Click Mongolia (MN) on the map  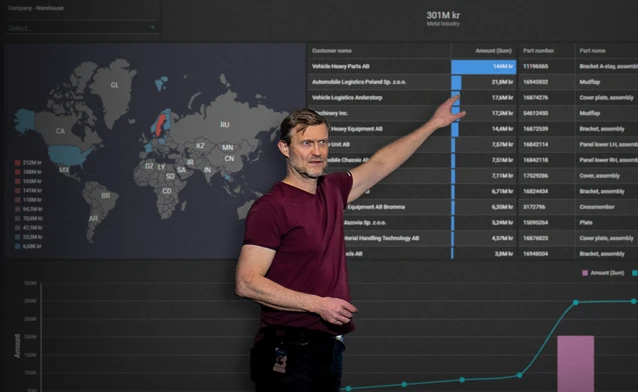click(227, 147)
